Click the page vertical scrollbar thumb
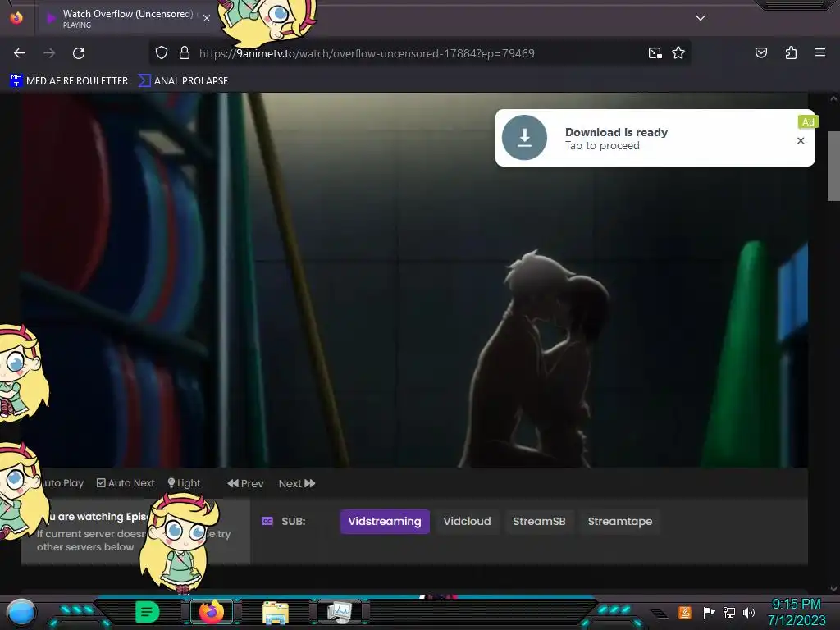 (x=833, y=166)
